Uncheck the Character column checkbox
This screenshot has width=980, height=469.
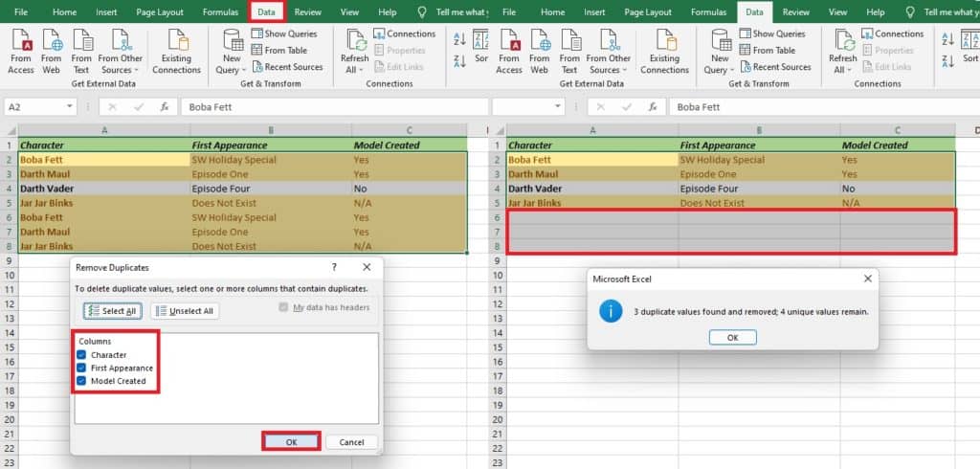(x=83, y=355)
